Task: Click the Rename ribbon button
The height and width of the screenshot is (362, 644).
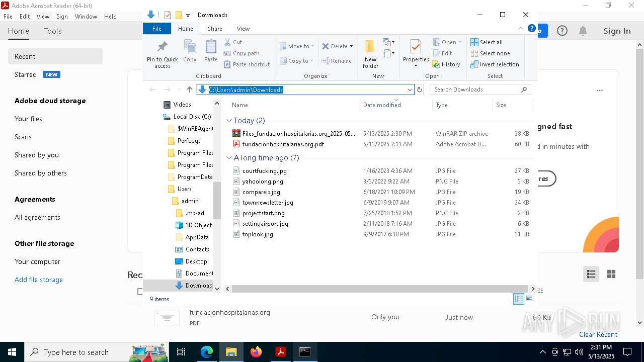Action: [337, 61]
